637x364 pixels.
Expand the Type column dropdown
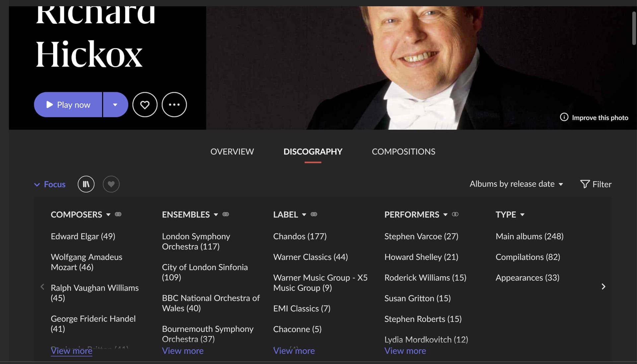(522, 214)
